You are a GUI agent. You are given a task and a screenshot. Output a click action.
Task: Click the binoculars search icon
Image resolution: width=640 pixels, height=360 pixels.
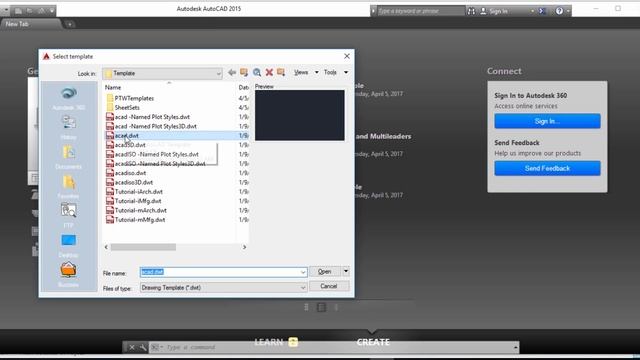click(471, 11)
